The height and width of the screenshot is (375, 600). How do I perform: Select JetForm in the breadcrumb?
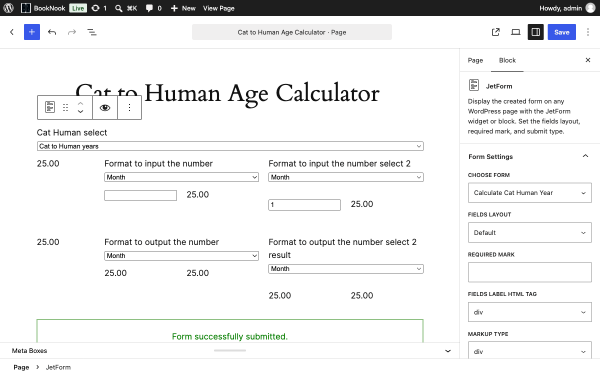coord(58,367)
